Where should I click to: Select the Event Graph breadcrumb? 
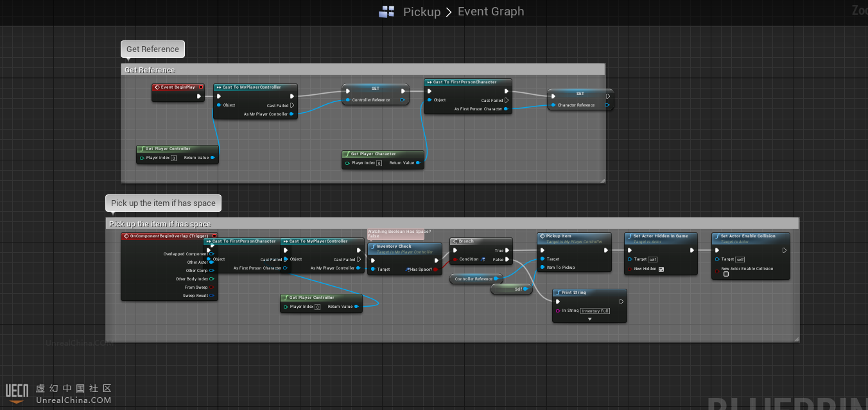click(490, 12)
